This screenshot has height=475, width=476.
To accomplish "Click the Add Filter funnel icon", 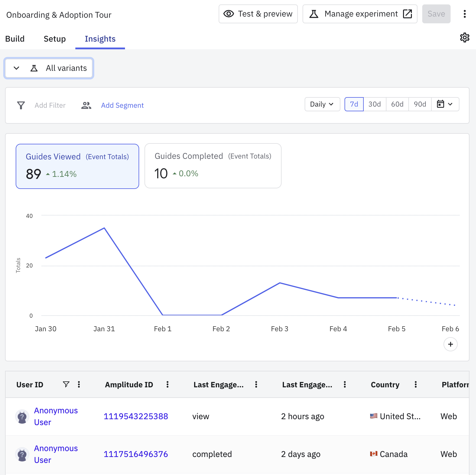I will point(21,105).
